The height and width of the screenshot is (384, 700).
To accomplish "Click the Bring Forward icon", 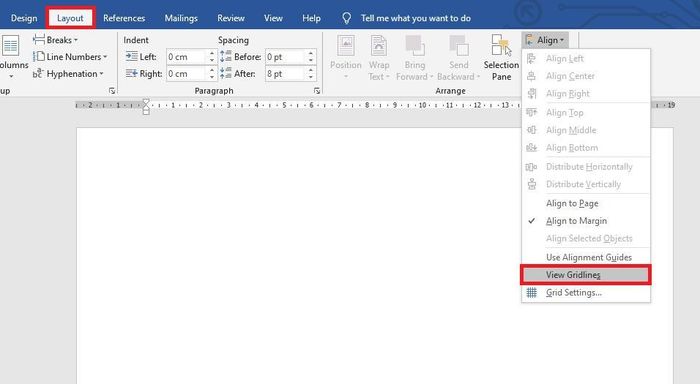I will coord(415,46).
